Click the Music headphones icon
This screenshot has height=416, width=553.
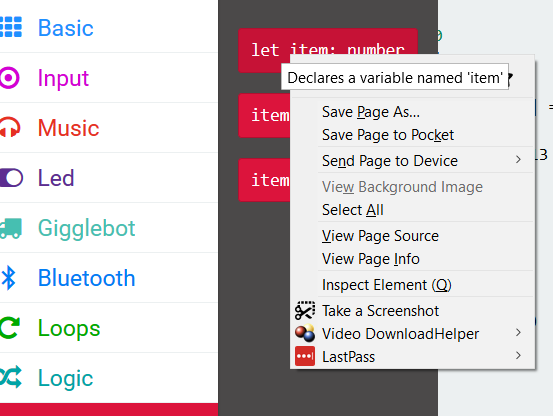pos(10,127)
